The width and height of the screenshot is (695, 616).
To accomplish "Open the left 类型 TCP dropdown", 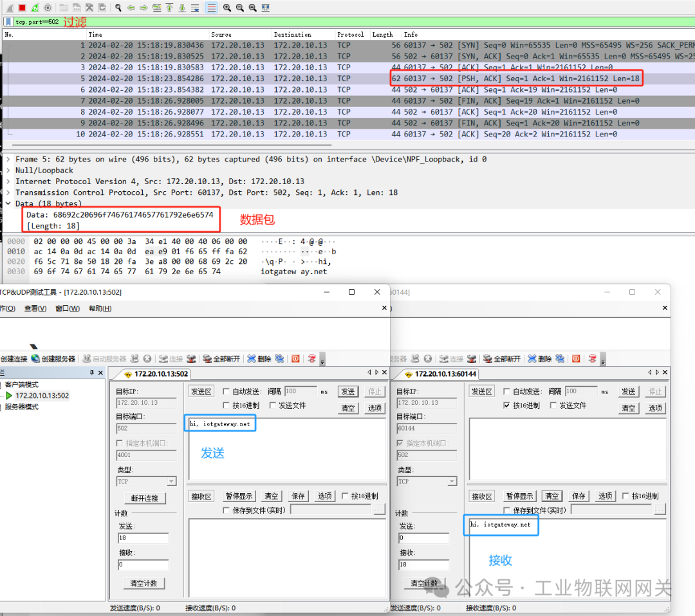I will pos(172,481).
